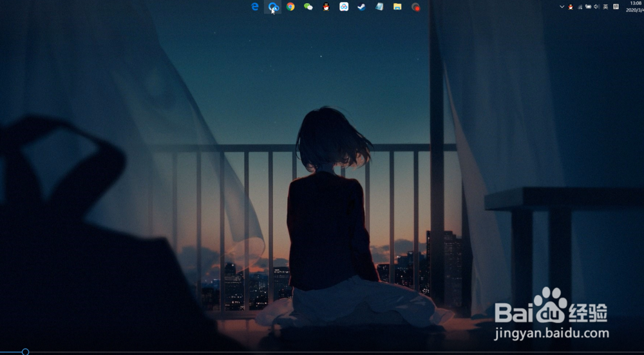This screenshot has width=644, height=355.
Task: Open the volume control tray icon
Action: [597, 6]
